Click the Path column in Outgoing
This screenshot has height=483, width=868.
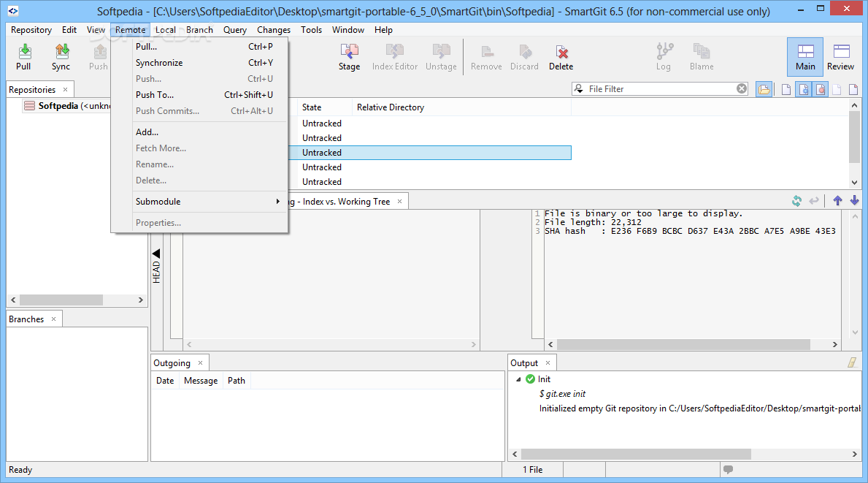coord(237,381)
